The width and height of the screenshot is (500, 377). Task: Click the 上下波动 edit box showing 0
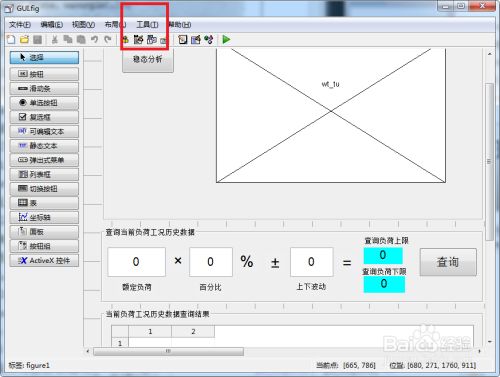311,262
